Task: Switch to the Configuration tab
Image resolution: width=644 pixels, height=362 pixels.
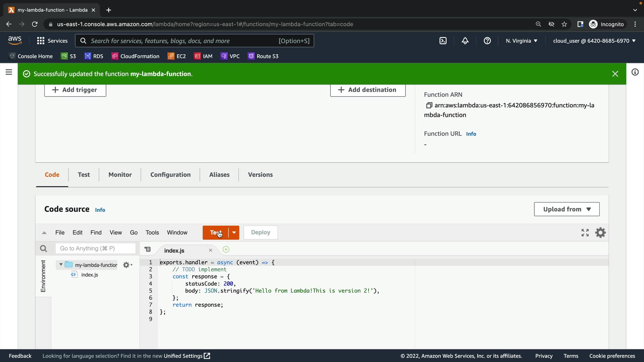Action: 170,175
